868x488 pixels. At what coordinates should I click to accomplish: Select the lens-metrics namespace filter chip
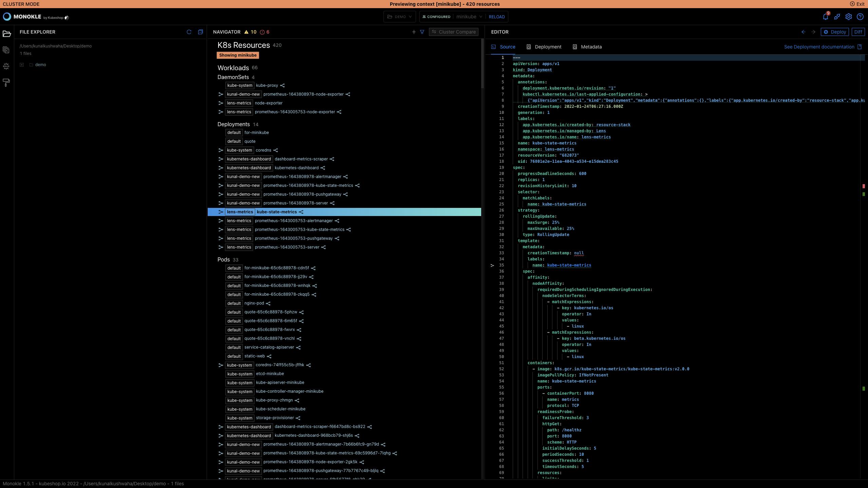[239, 212]
